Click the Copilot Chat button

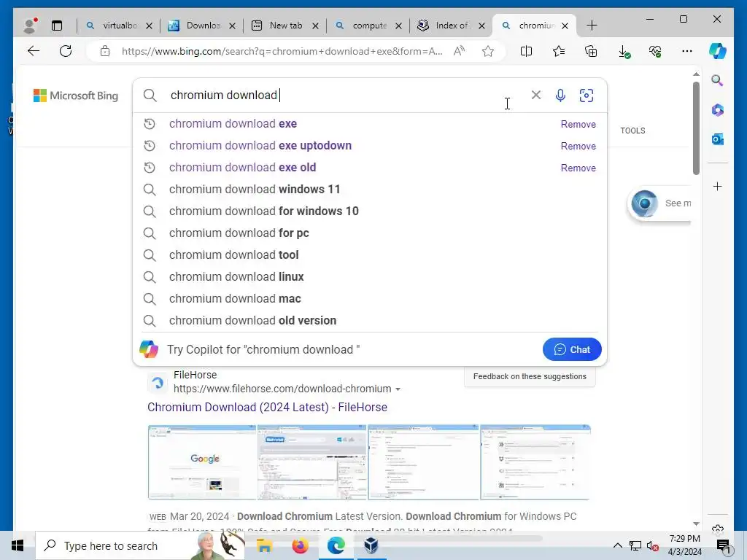[572, 349]
